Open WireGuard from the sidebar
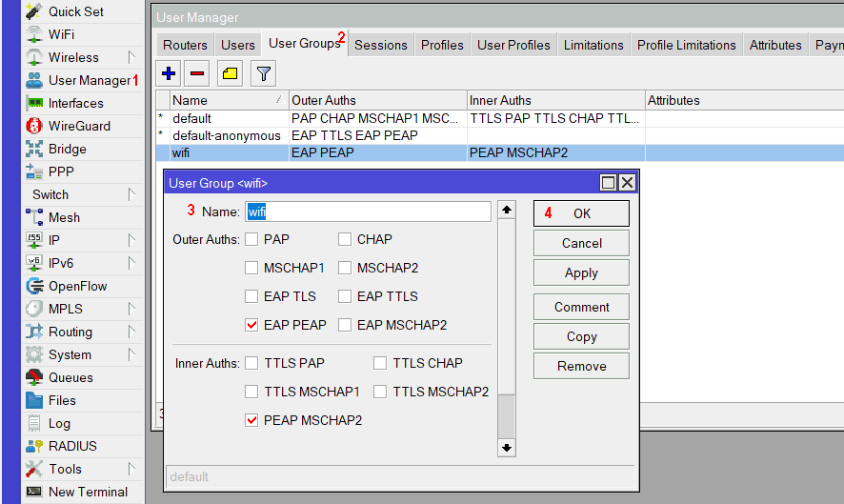The height and width of the screenshot is (504, 844). tap(79, 126)
